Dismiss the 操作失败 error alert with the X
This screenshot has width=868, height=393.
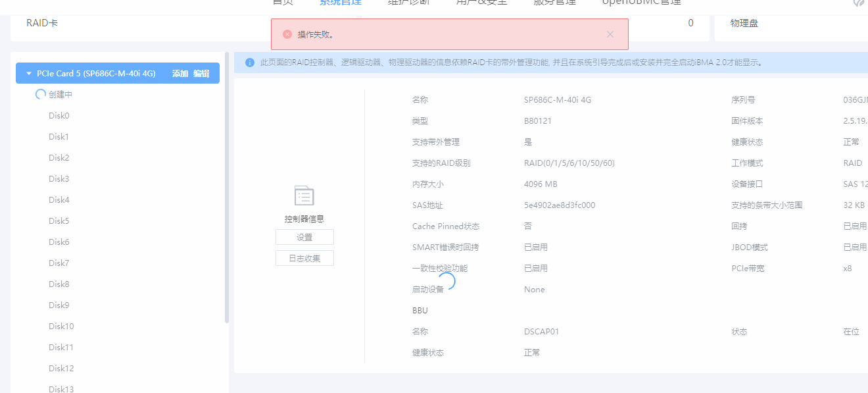coord(610,34)
